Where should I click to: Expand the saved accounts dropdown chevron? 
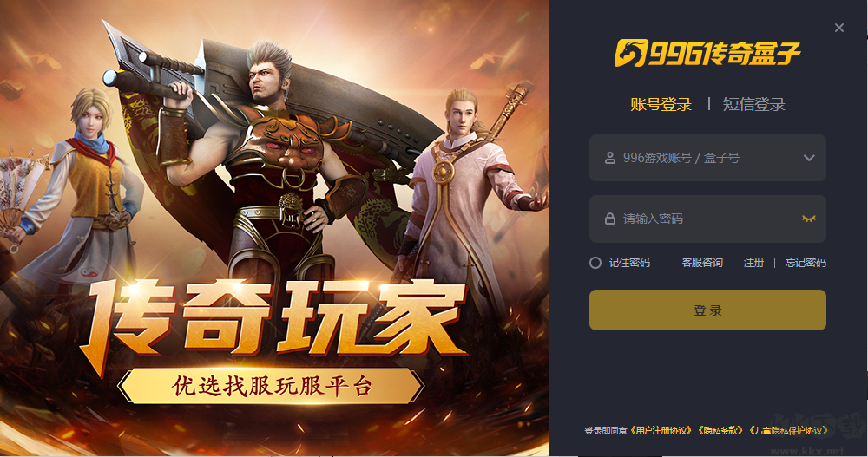tap(809, 158)
